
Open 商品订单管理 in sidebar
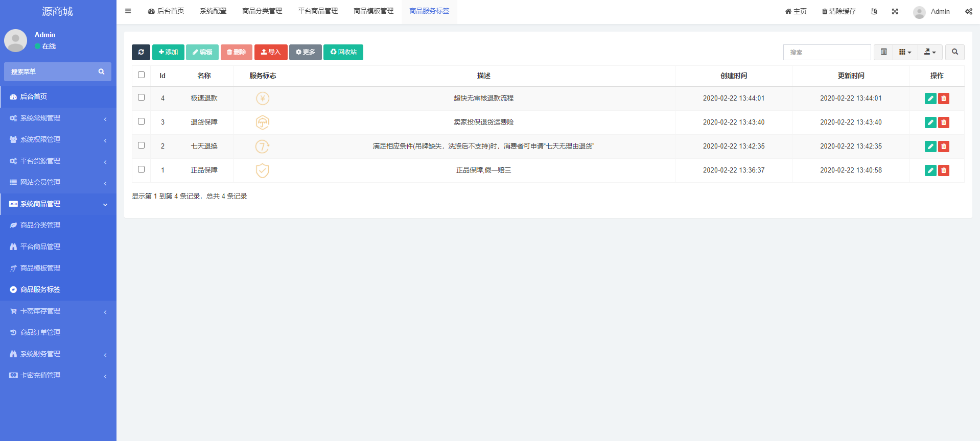pyautogui.click(x=40, y=332)
